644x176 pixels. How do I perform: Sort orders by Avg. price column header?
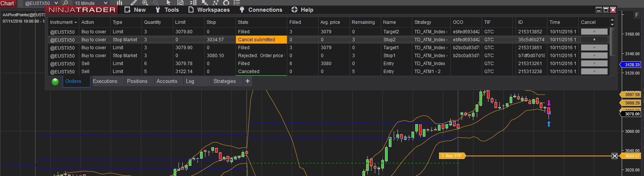click(x=334, y=22)
